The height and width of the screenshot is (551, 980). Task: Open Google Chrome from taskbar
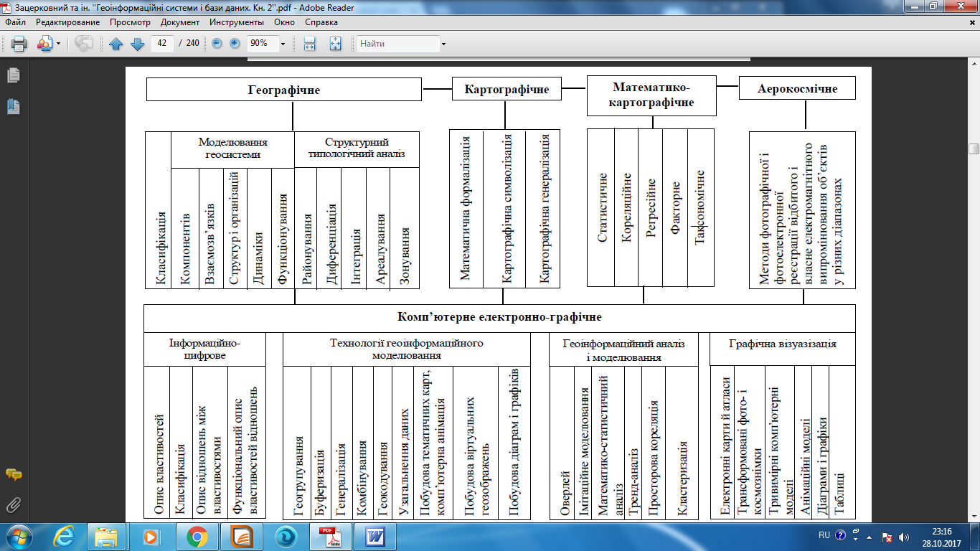(x=196, y=537)
